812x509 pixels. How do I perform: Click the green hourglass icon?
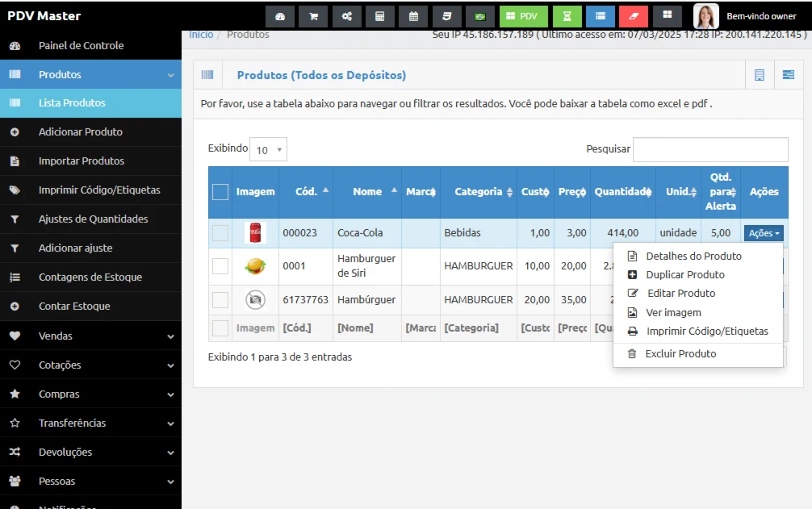tap(567, 16)
